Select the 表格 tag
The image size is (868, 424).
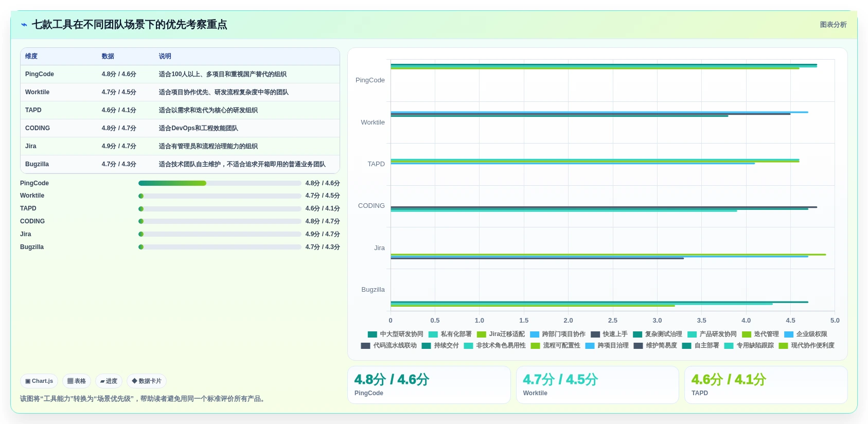77,381
